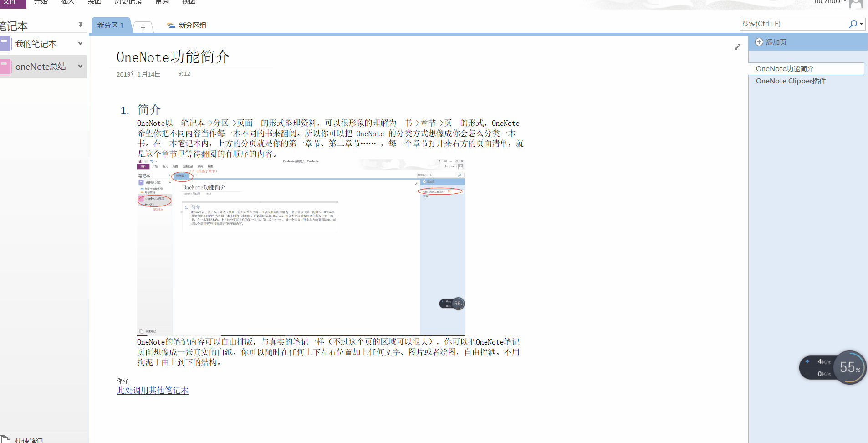The height and width of the screenshot is (443, 868).
Task: Click the section group icon beside 新分区组
Action: pyautogui.click(x=171, y=26)
